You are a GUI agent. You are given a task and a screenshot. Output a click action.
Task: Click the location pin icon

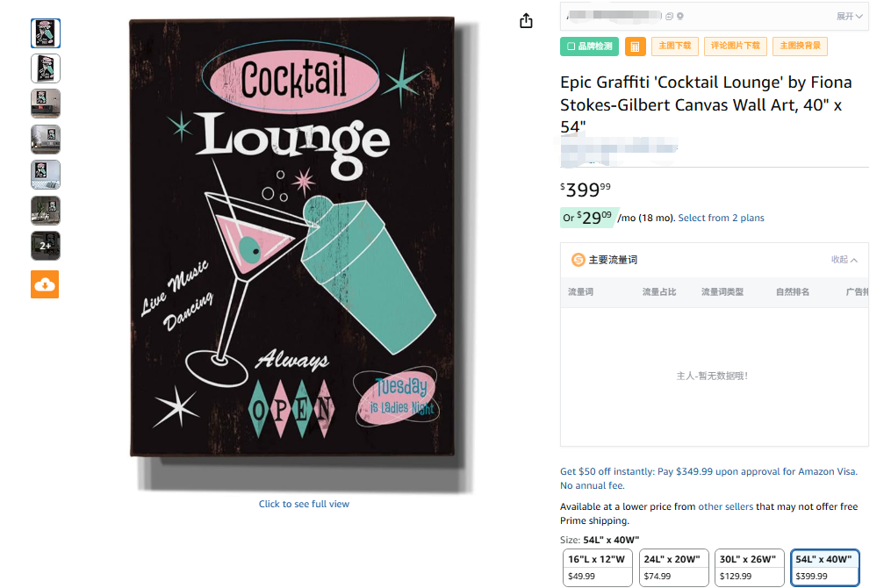680,17
